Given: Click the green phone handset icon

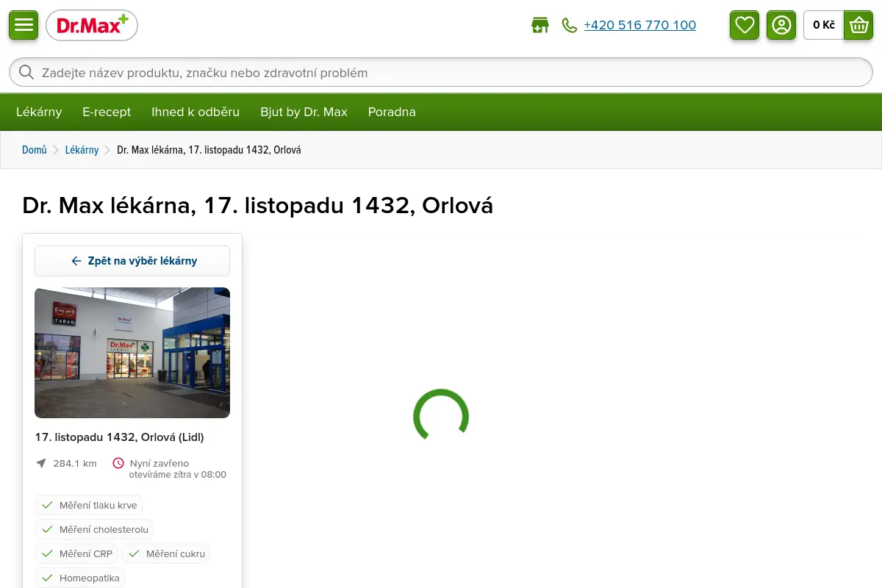Looking at the screenshot, I should pos(570,25).
